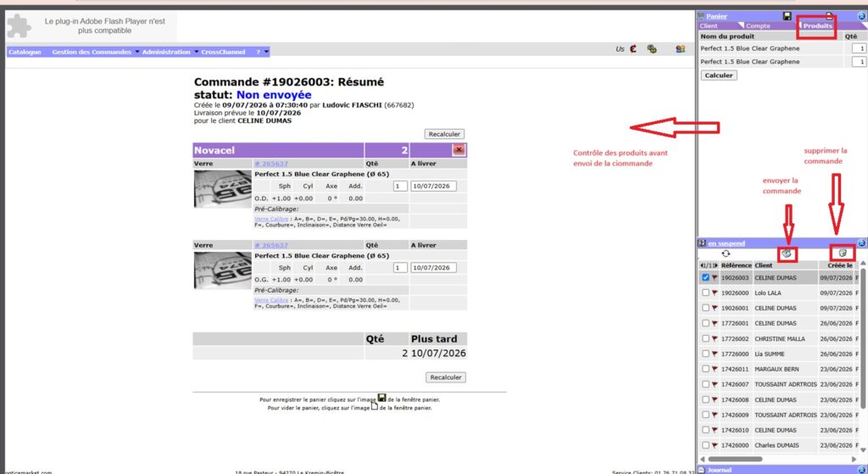Sort the list by the Créée le column header

tap(840, 265)
